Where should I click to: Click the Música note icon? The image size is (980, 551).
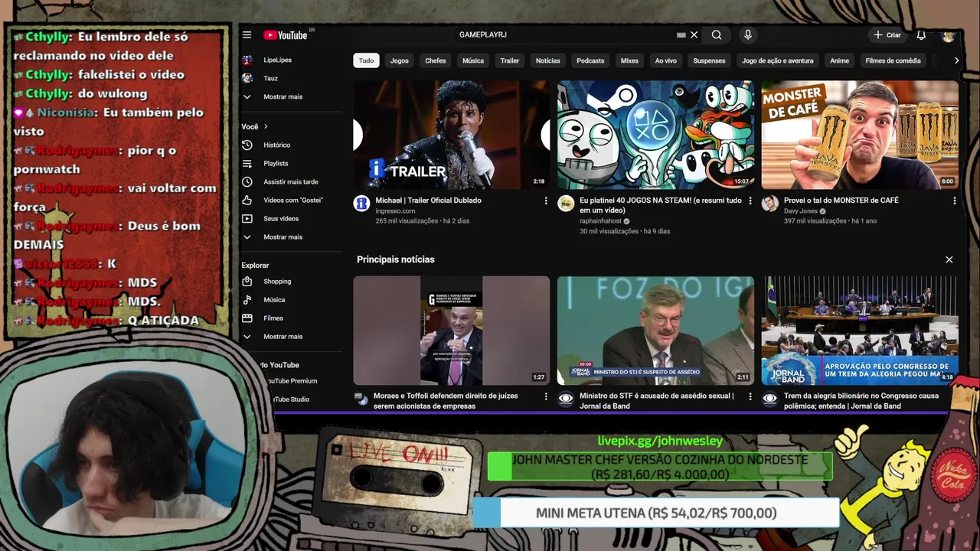(x=247, y=299)
